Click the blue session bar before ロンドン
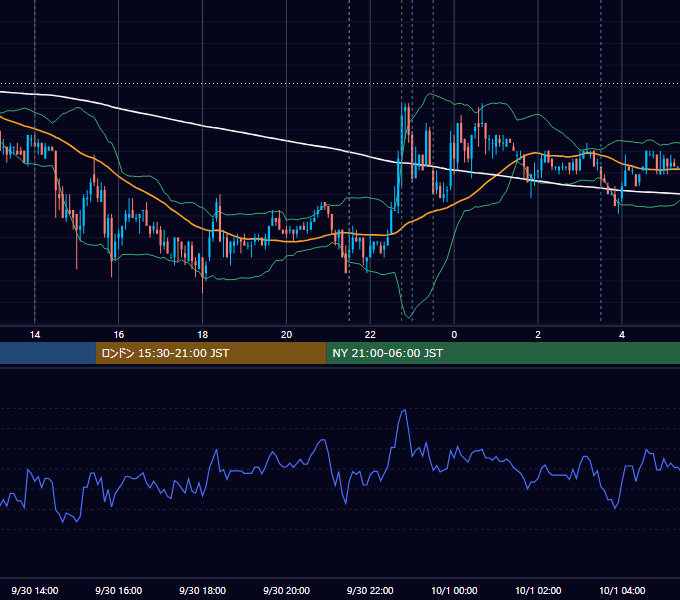Screen dimensions: 680x600 point(48,353)
